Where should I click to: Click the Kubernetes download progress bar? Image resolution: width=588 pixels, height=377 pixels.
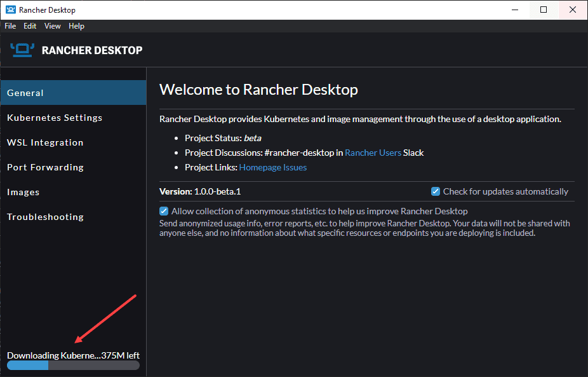(73, 366)
